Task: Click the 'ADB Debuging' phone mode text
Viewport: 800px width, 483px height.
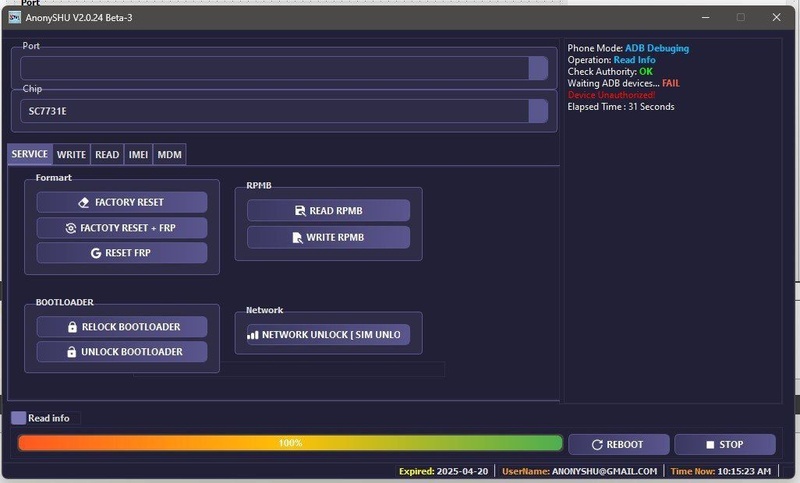Action: (x=657, y=48)
